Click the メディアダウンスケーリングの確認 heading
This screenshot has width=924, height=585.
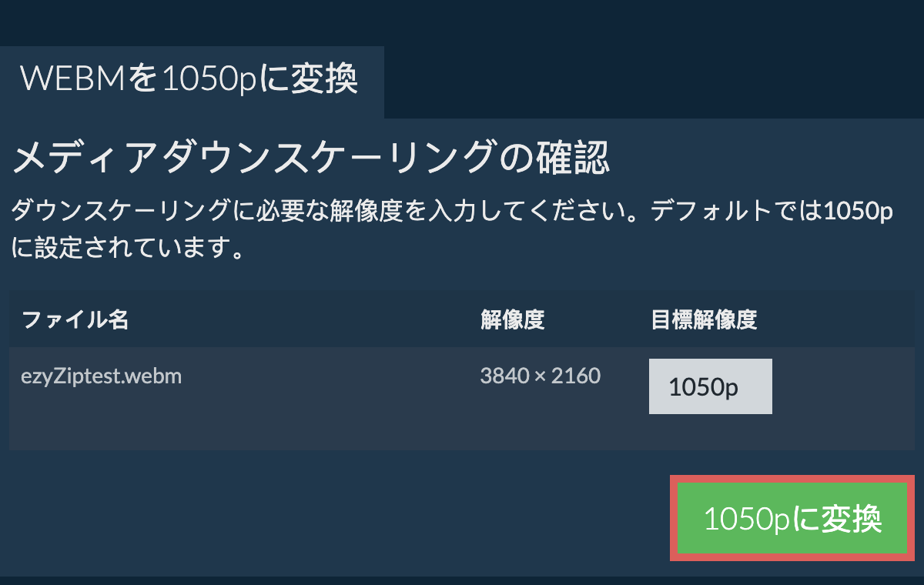(x=311, y=159)
